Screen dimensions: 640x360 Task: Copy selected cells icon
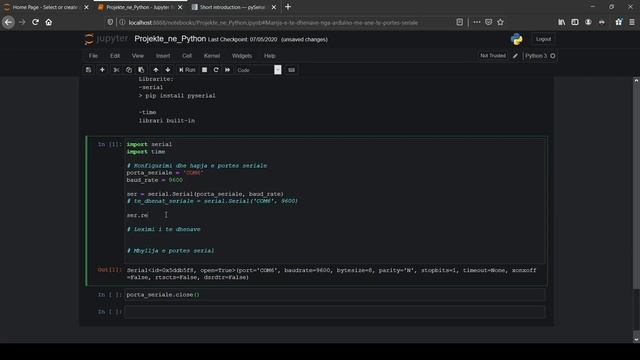click(x=129, y=70)
